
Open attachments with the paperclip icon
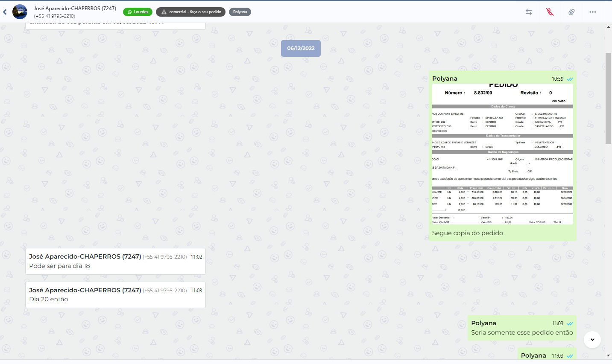point(571,12)
